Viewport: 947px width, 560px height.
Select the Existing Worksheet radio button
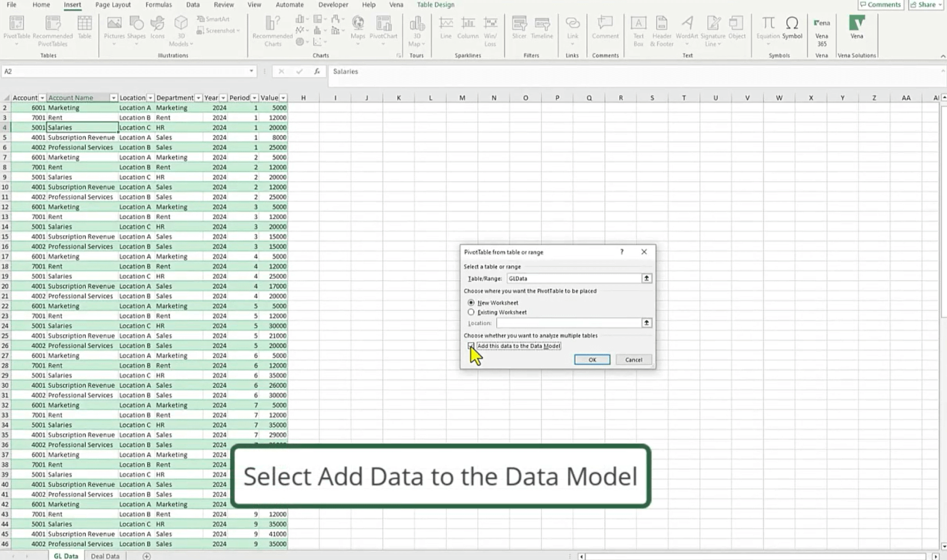point(471,312)
